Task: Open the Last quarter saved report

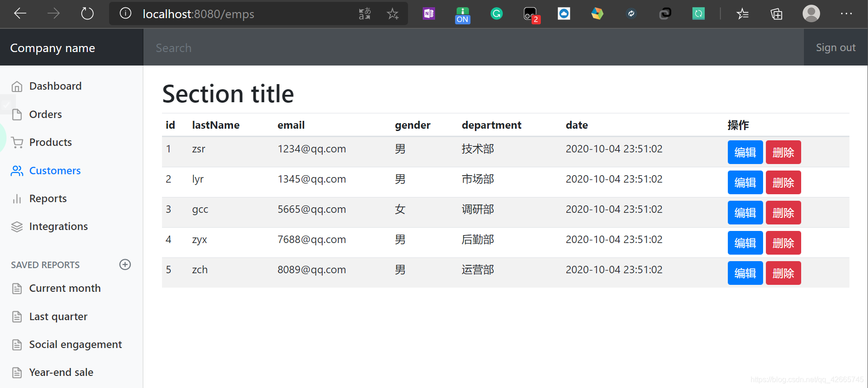Action: point(58,316)
